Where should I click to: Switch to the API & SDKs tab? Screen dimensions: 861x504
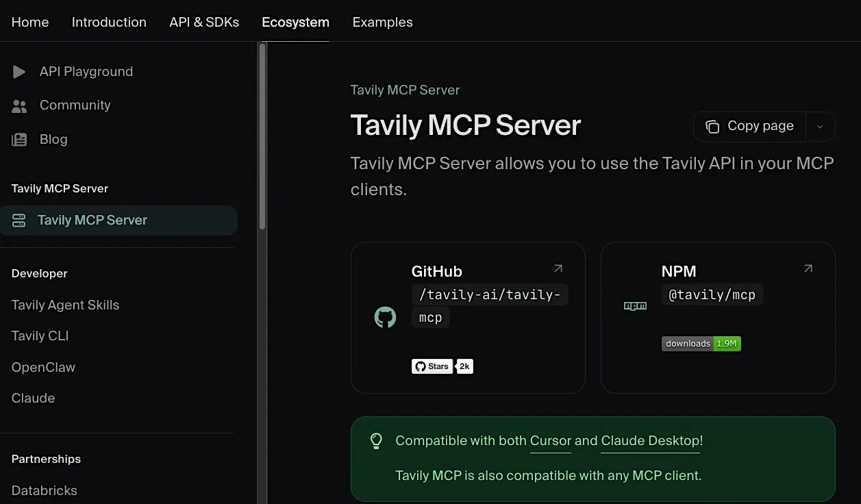pyautogui.click(x=204, y=22)
